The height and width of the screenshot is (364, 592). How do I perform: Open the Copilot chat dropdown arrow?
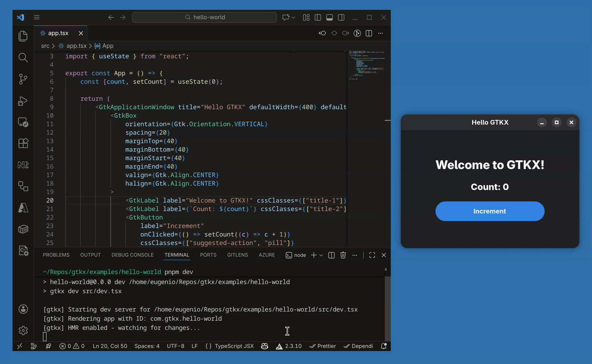tap(293, 17)
